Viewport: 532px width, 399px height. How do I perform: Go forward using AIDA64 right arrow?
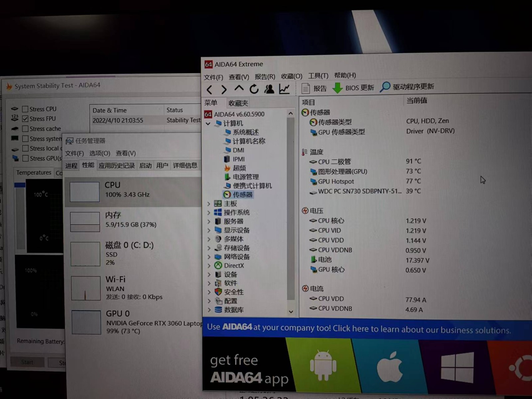tap(224, 89)
